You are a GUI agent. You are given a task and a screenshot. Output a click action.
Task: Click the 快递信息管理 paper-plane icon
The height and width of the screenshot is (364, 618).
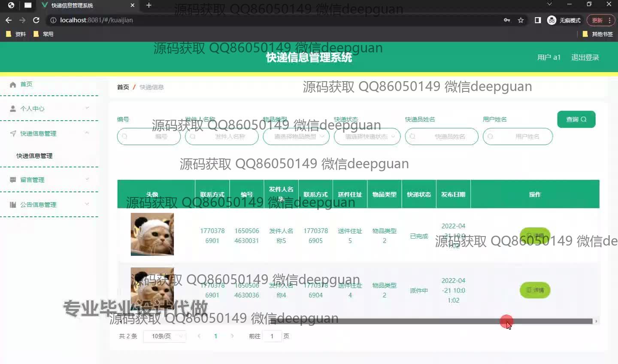12,133
